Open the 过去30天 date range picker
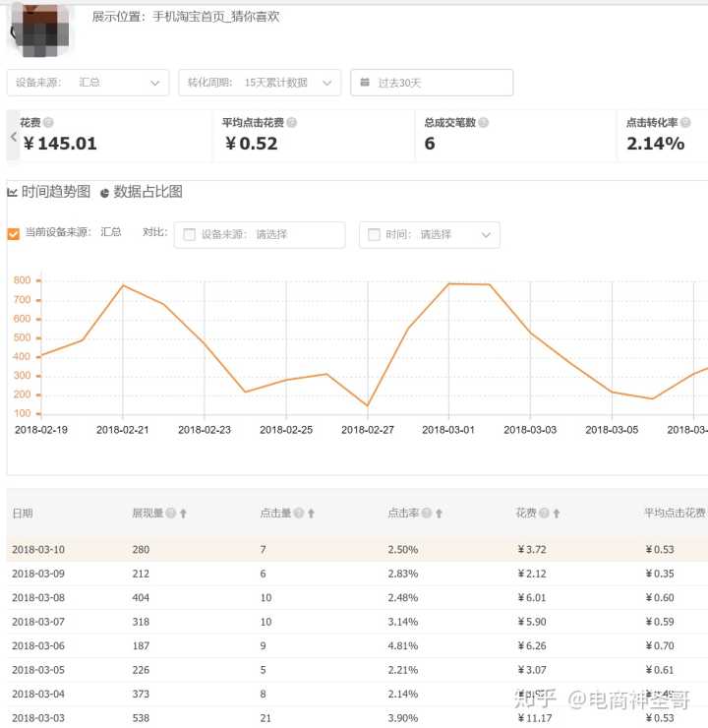 pos(431,83)
